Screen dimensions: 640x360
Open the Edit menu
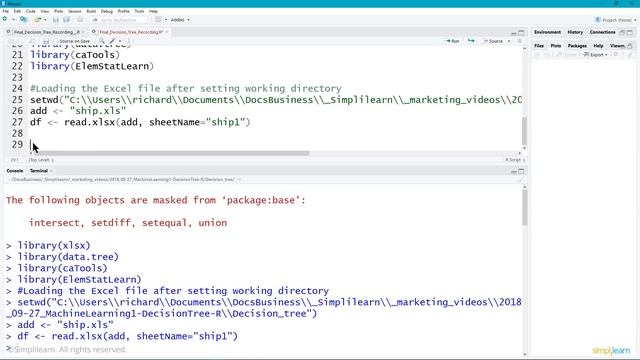coord(17,11)
